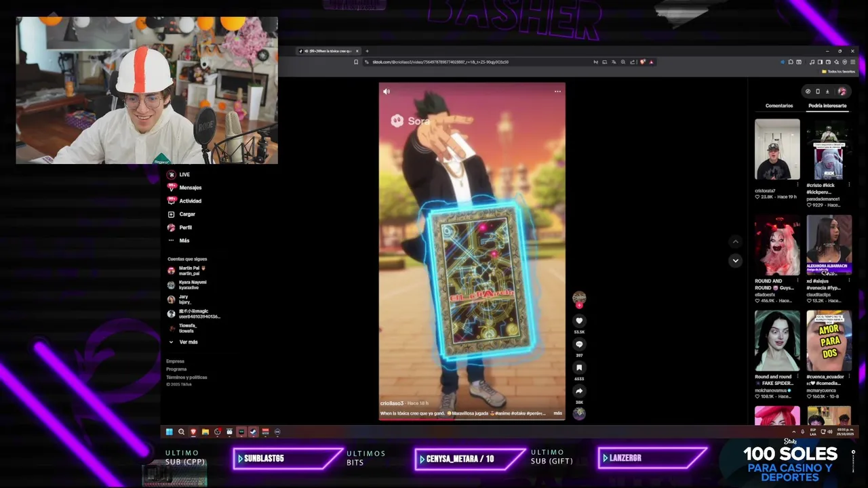Open Términos y políticas footer link
This screenshot has height=488, width=868.
[186, 377]
